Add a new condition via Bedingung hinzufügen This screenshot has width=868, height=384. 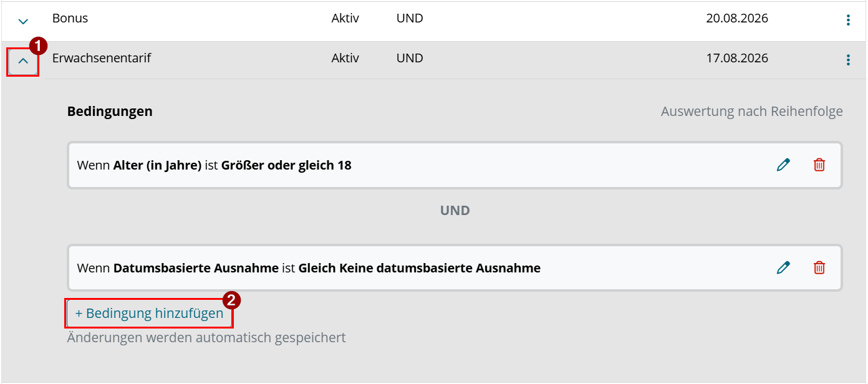click(x=149, y=314)
